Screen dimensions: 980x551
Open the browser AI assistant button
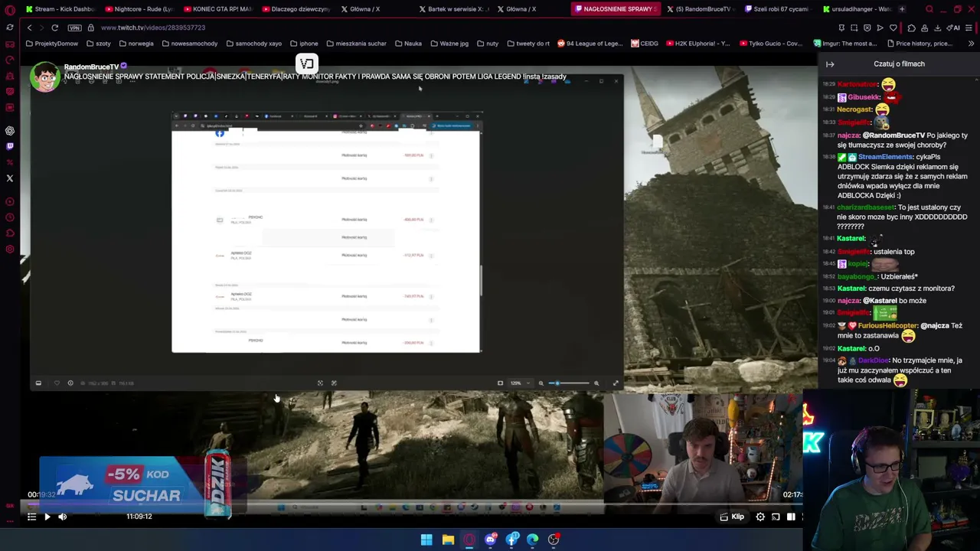point(954,28)
